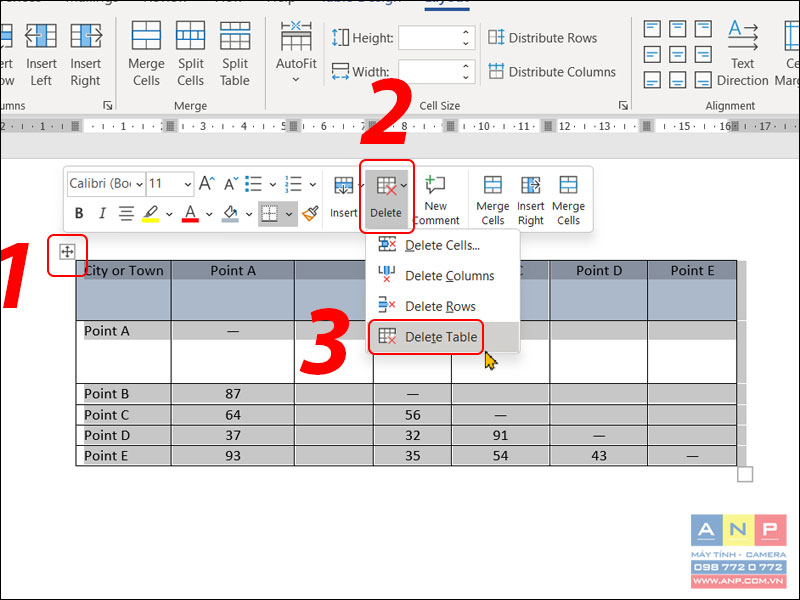Open the Rows & Columns dialog launcher

pos(107,106)
